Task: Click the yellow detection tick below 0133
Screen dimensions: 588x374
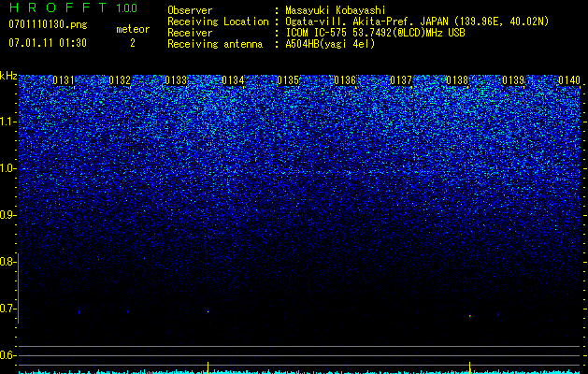Action: pos(208,367)
